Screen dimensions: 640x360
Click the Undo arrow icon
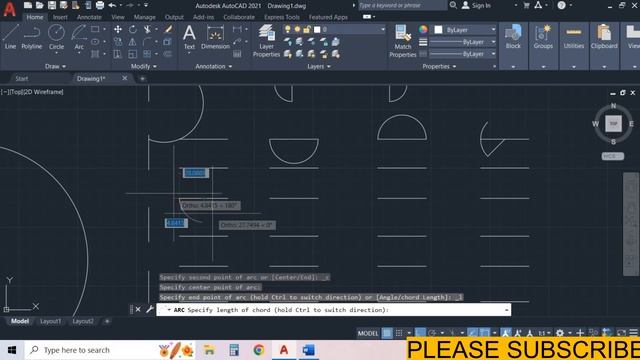112,5
